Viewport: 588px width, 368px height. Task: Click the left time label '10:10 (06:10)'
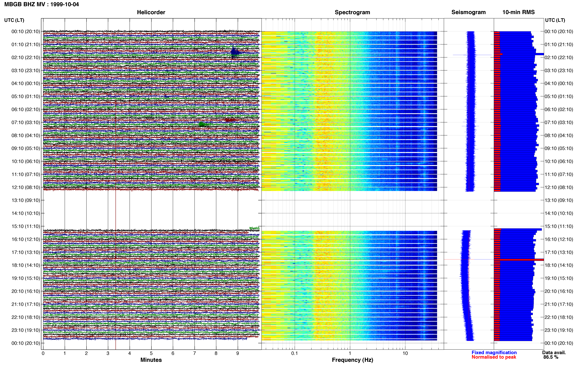click(x=26, y=161)
